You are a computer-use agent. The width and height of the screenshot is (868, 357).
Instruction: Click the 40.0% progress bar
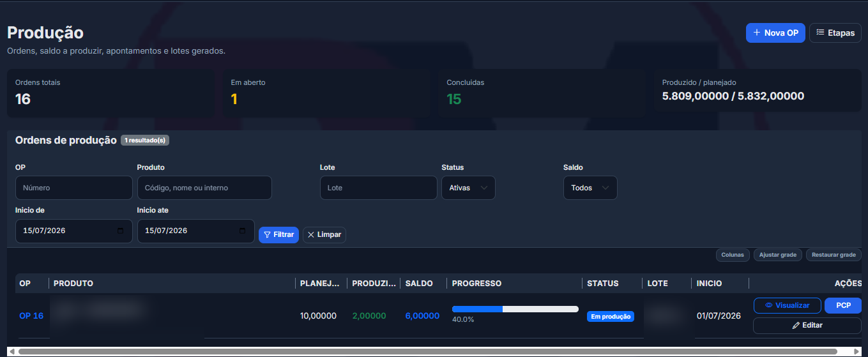coord(515,309)
